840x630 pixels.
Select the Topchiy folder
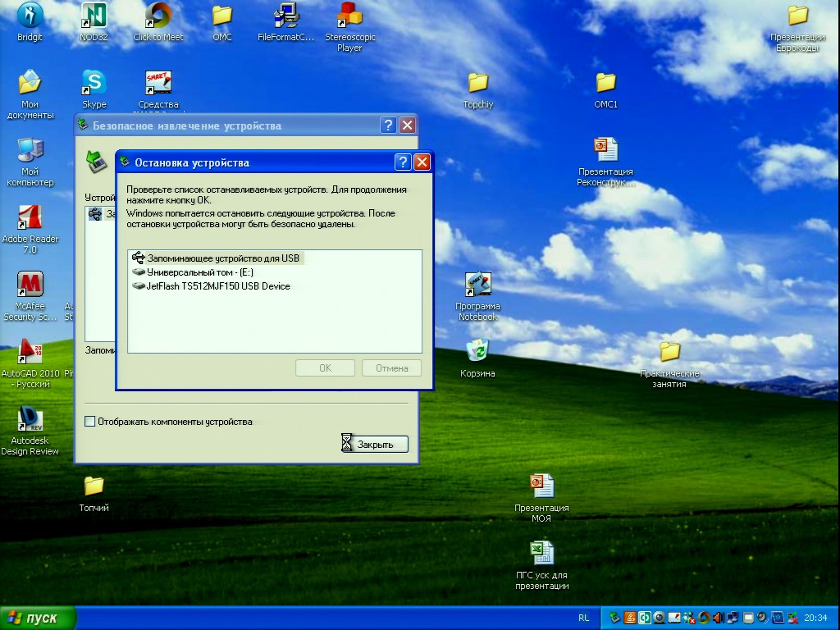[478, 89]
